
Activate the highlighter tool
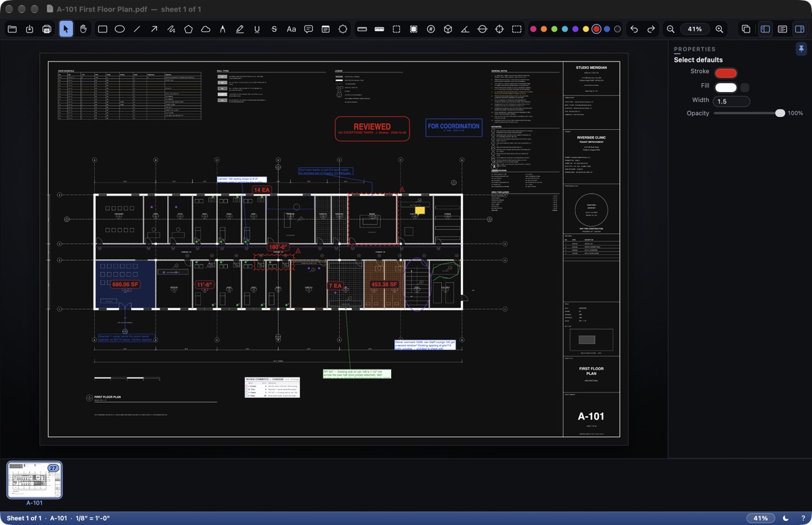pos(240,29)
